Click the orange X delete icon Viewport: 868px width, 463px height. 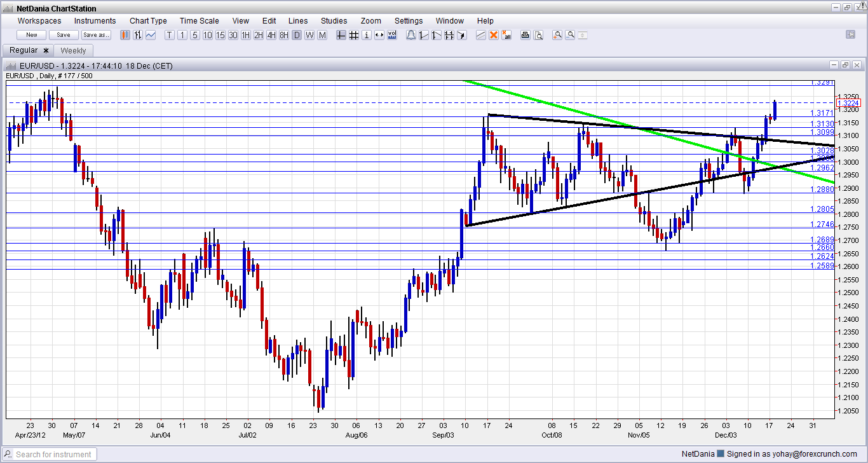coord(494,35)
